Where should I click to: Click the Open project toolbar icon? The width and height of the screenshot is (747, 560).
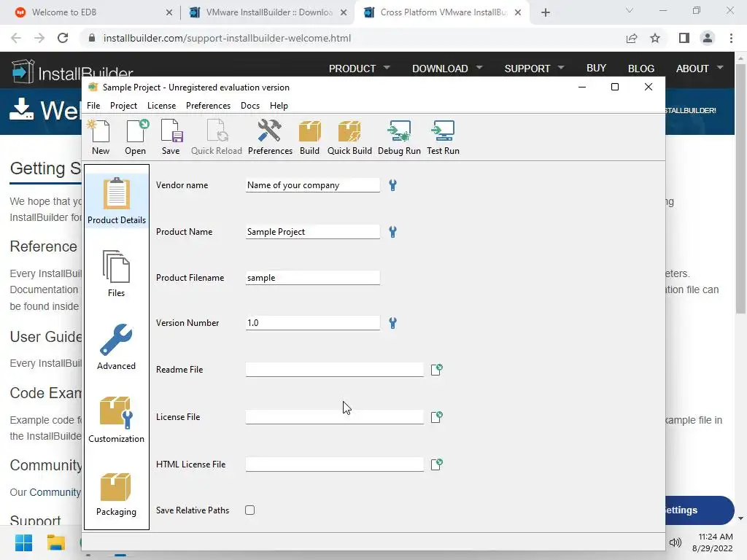[x=136, y=137]
